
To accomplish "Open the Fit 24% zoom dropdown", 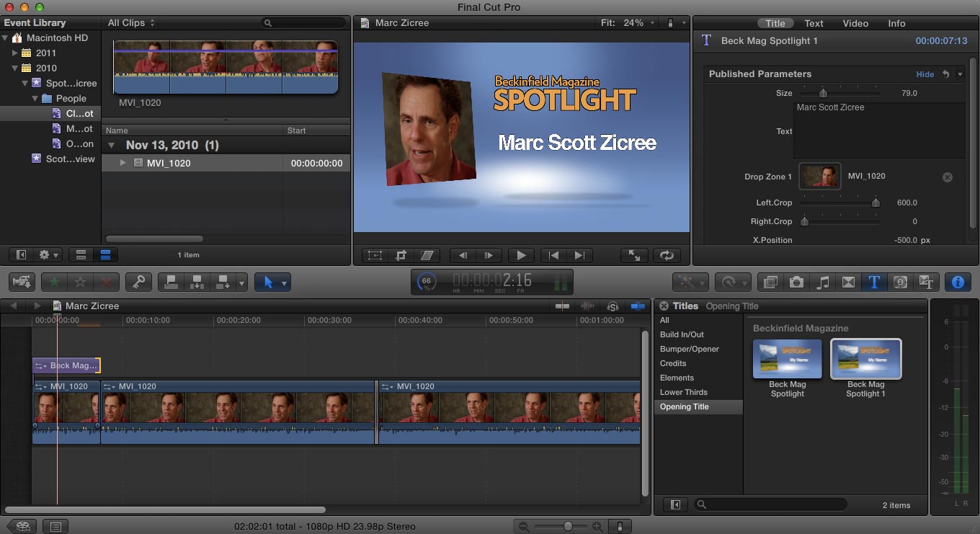I will [x=628, y=23].
